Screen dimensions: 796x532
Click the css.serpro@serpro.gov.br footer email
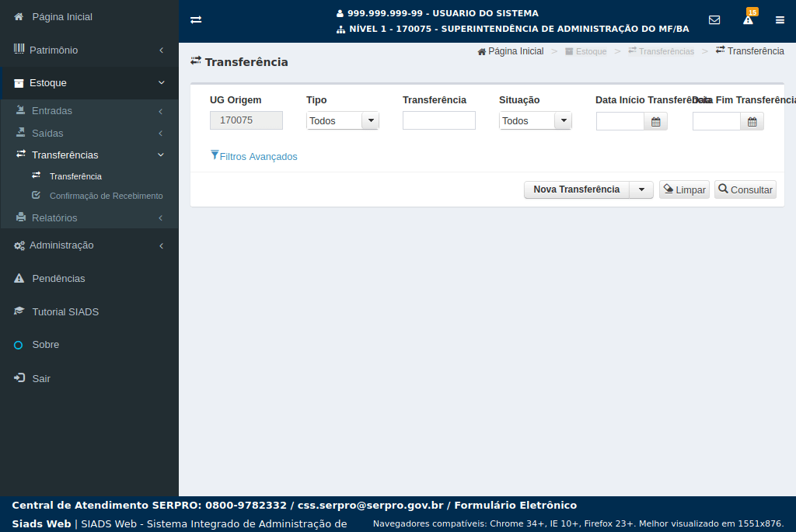(371, 505)
